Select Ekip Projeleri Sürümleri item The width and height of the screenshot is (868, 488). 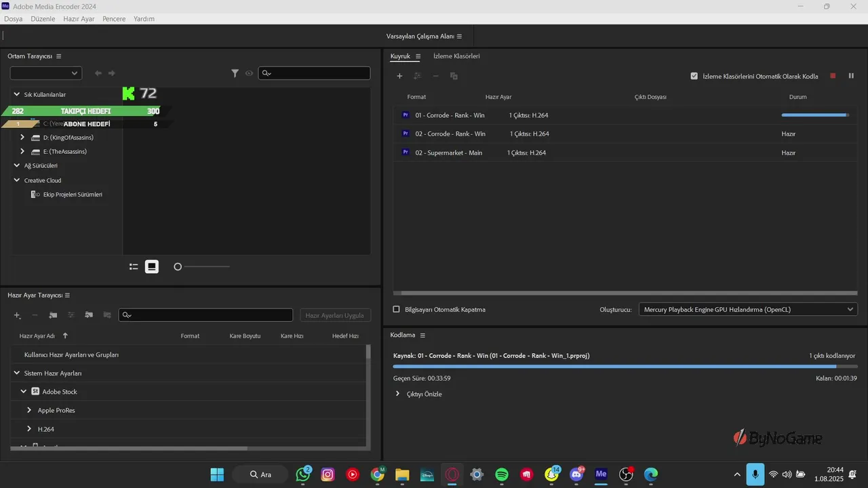(x=73, y=195)
